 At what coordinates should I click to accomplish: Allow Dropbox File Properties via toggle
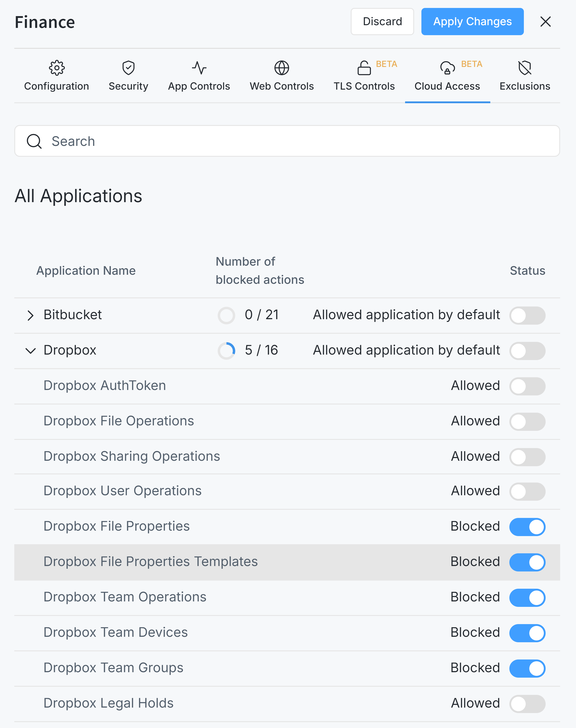527,527
